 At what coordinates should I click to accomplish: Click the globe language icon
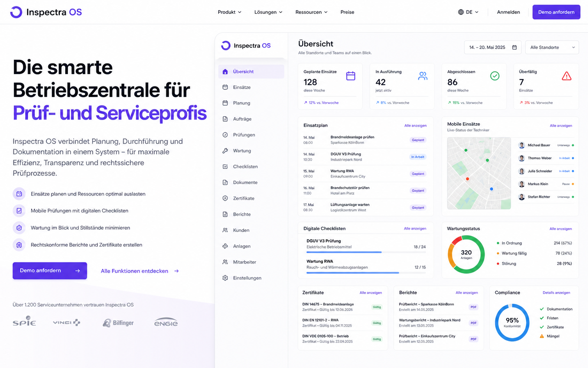(x=461, y=12)
